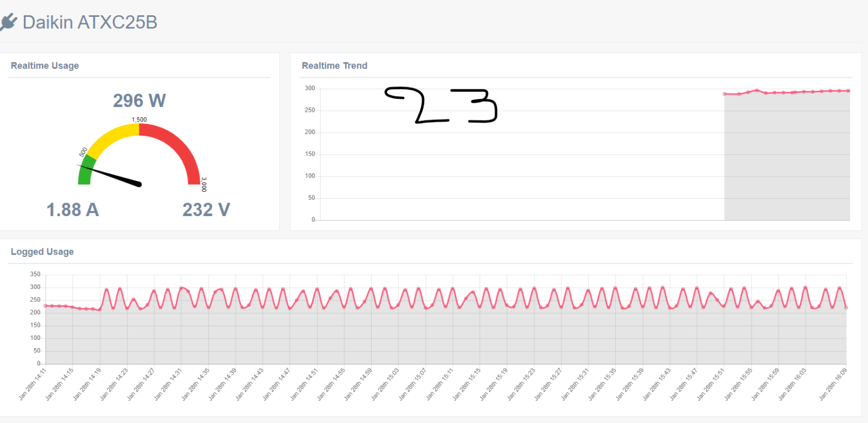Click the Jan 28th 14:51 axis label
The image size is (868, 423).
(x=304, y=384)
